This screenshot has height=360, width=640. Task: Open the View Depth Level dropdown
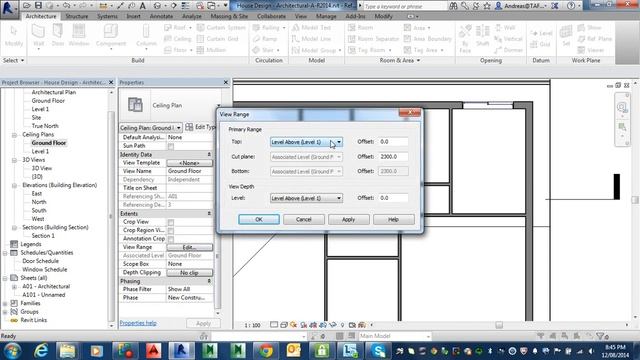[x=306, y=198]
